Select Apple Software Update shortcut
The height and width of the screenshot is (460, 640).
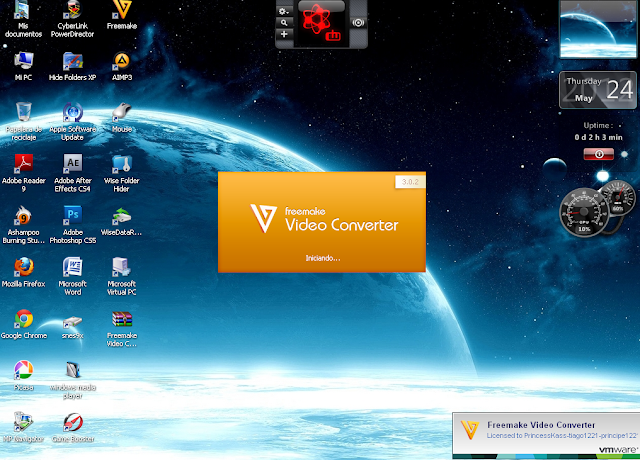point(72,122)
